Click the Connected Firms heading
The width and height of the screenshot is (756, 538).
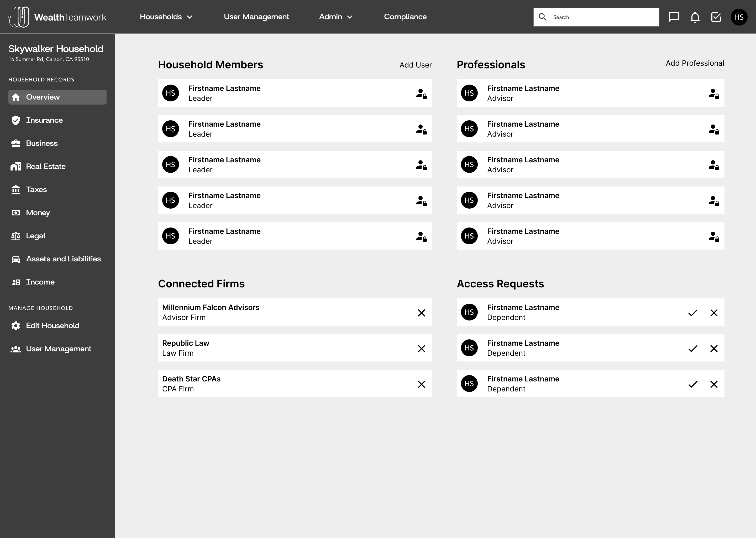pos(201,284)
